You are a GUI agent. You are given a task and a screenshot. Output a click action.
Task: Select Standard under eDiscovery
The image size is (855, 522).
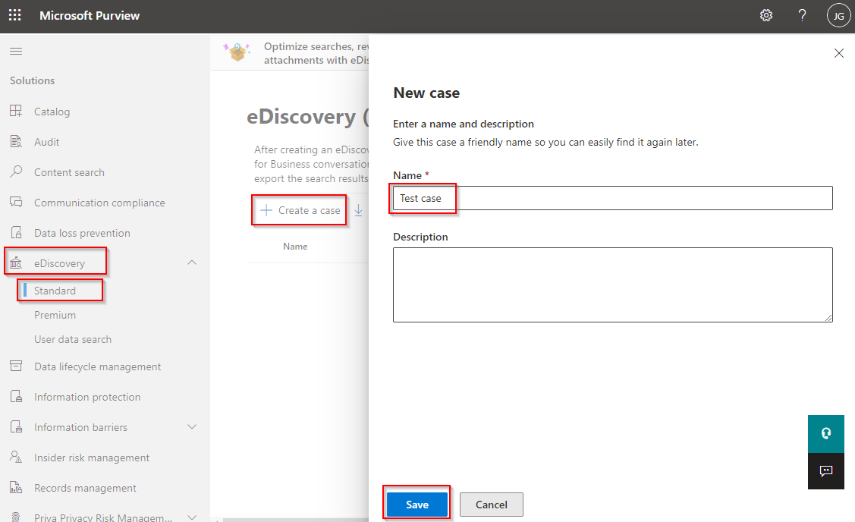55,291
